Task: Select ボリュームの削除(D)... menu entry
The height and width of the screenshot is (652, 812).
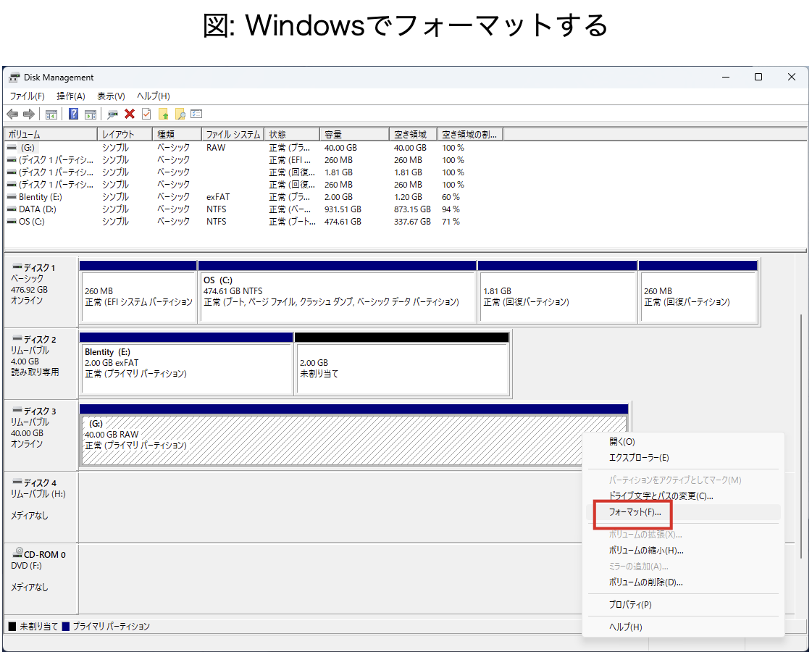Action: point(682,582)
